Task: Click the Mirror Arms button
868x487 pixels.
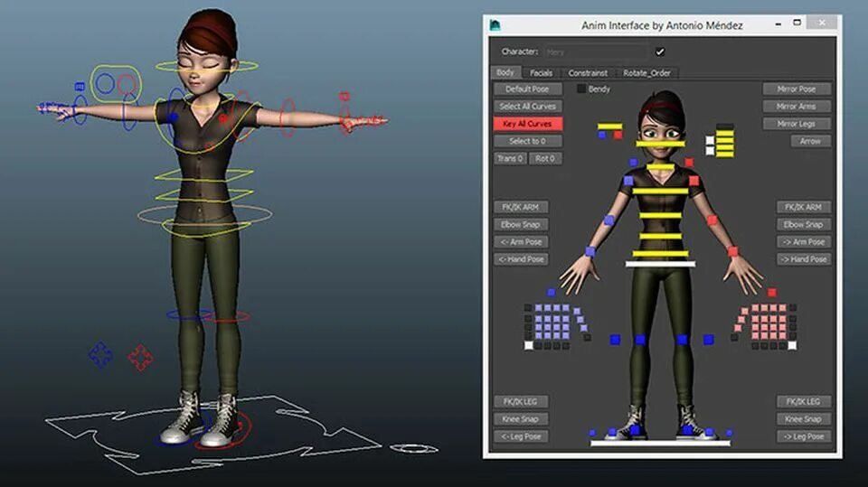Action: pos(796,107)
